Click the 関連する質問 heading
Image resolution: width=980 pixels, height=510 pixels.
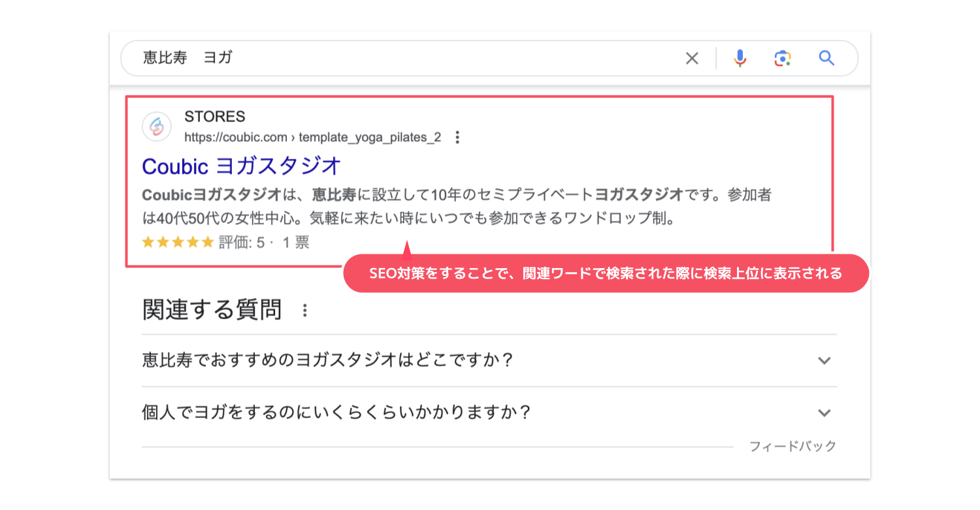click(x=212, y=310)
